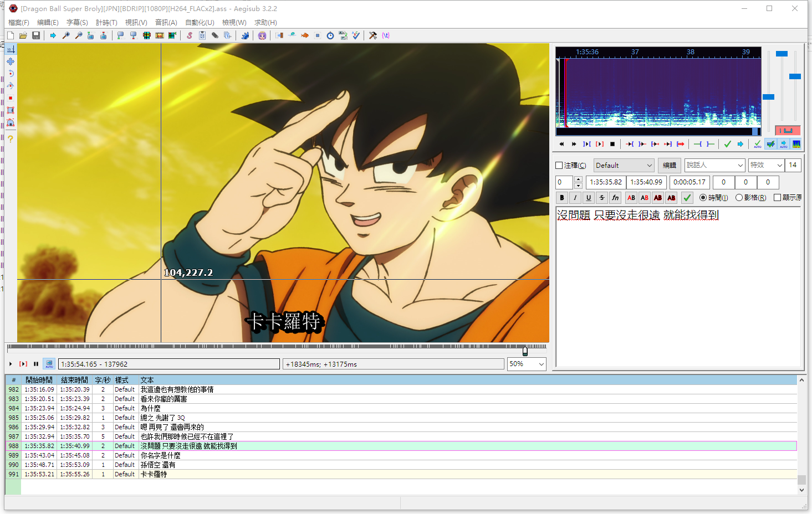Open the ASSDraw girl-face icon
This screenshot has width=812, height=514.
pyautogui.click(x=262, y=35)
